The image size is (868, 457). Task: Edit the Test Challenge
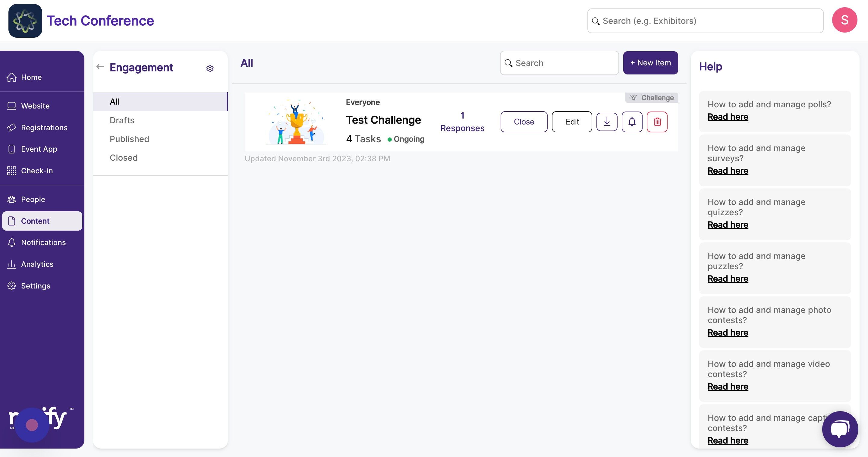pos(571,122)
